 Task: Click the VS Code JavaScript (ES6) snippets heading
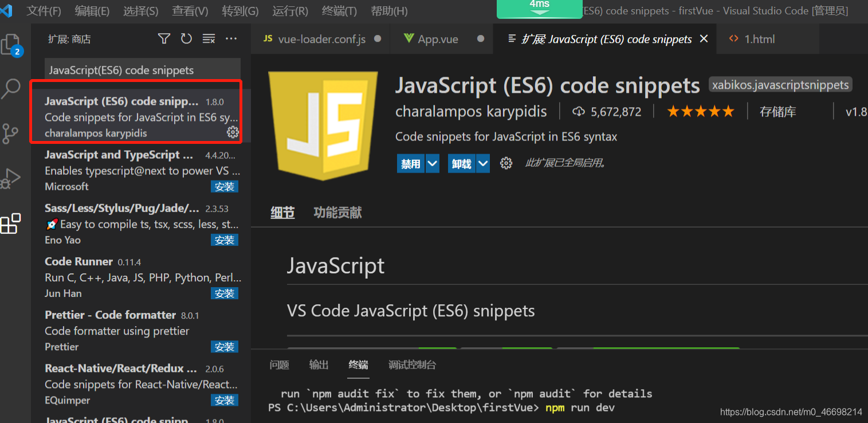pos(411,311)
